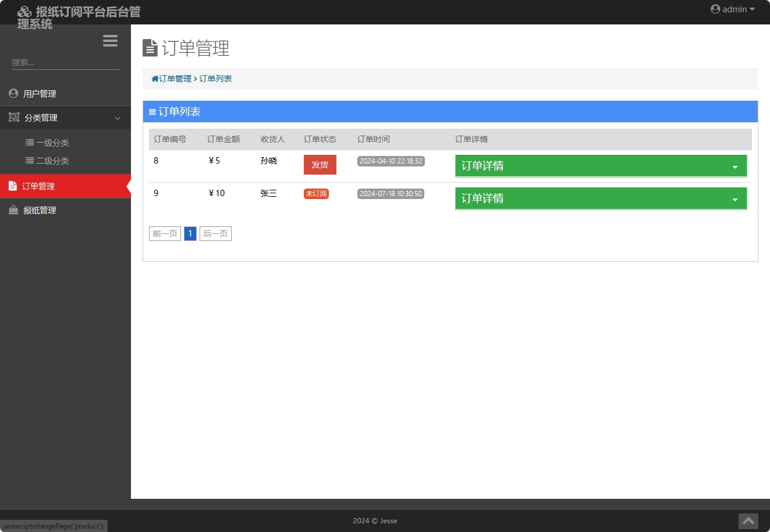Expand 订单详情 for order 9
Image resolution: width=770 pixels, height=532 pixels.
[x=600, y=198]
